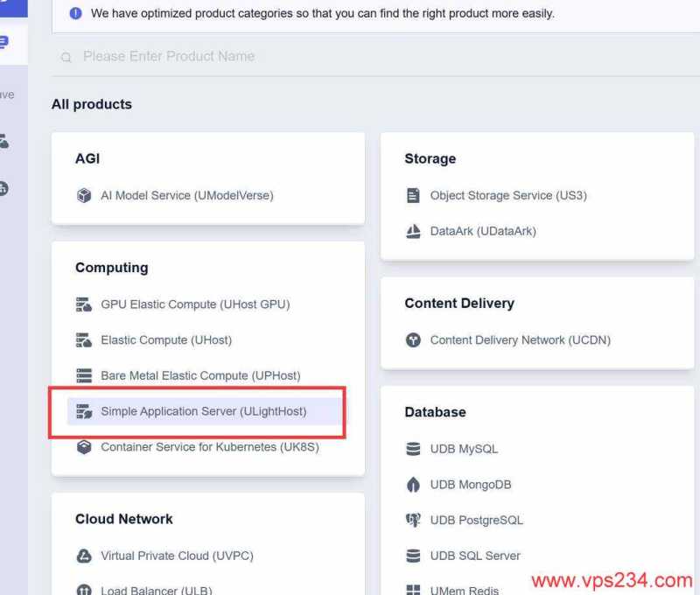
Task: Open Elastic Compute (UHost) product
Action: (x=166, y=340)
